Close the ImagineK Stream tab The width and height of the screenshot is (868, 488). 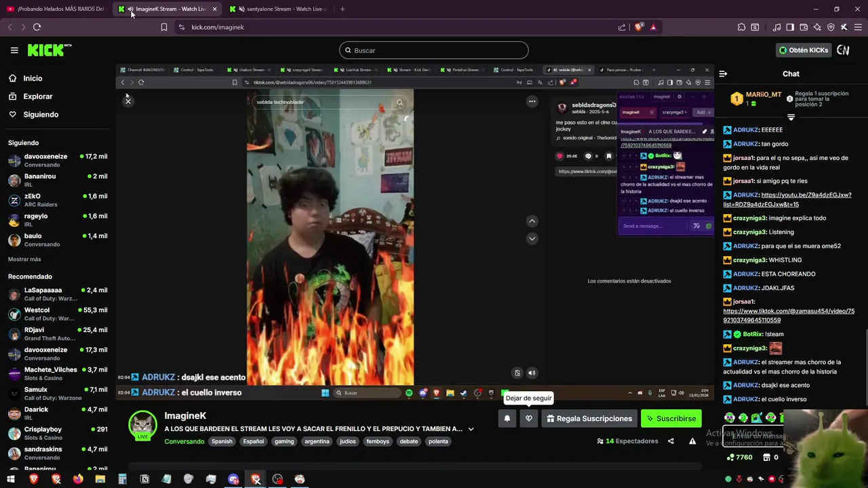[214, 9]
